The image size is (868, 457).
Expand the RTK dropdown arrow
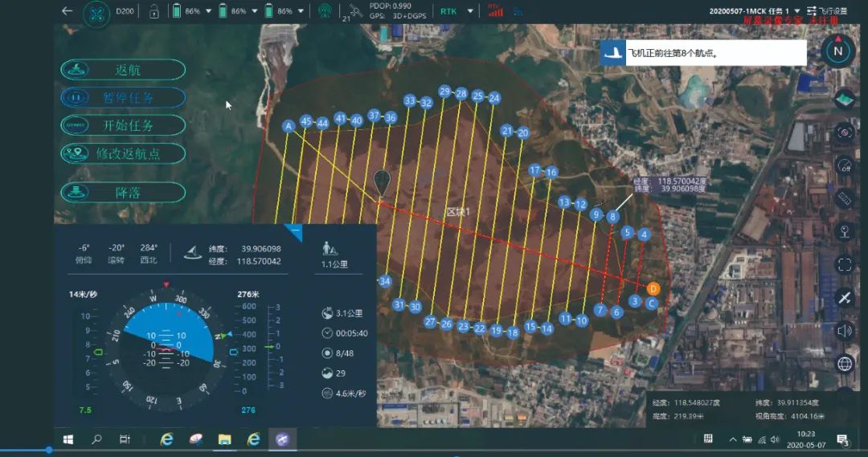coord(470,11)
